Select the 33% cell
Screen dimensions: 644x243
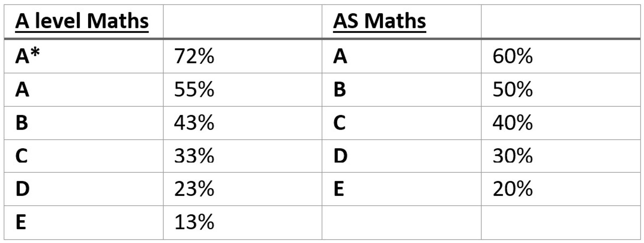[x=194, y=156]
